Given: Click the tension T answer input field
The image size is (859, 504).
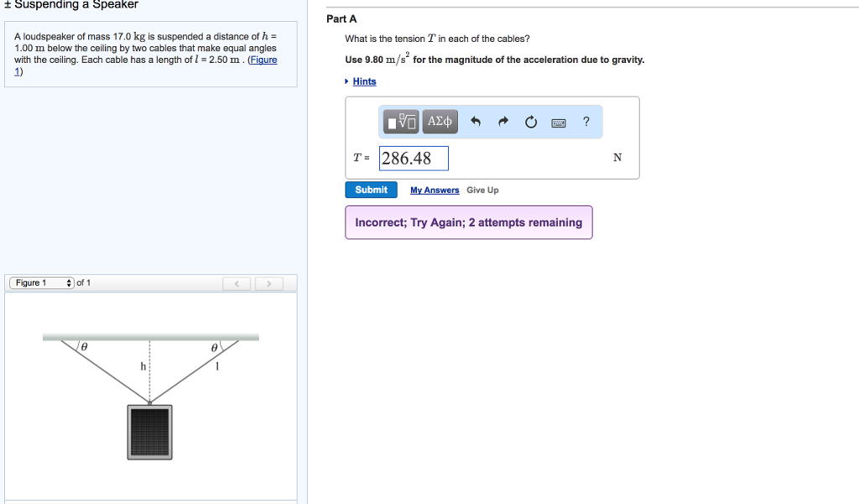Looking at the screenshot, I should click(414, 158).
